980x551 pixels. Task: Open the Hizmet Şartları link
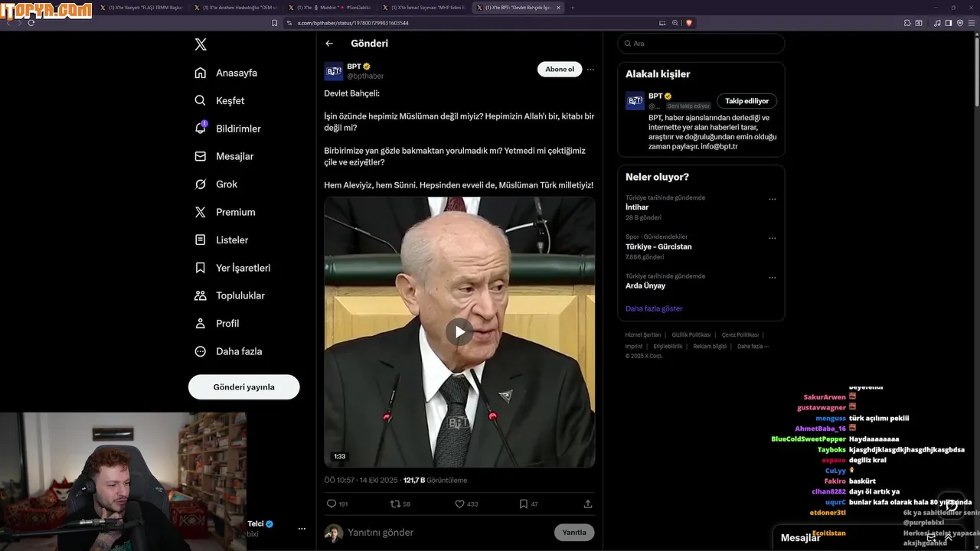[643, 334]
